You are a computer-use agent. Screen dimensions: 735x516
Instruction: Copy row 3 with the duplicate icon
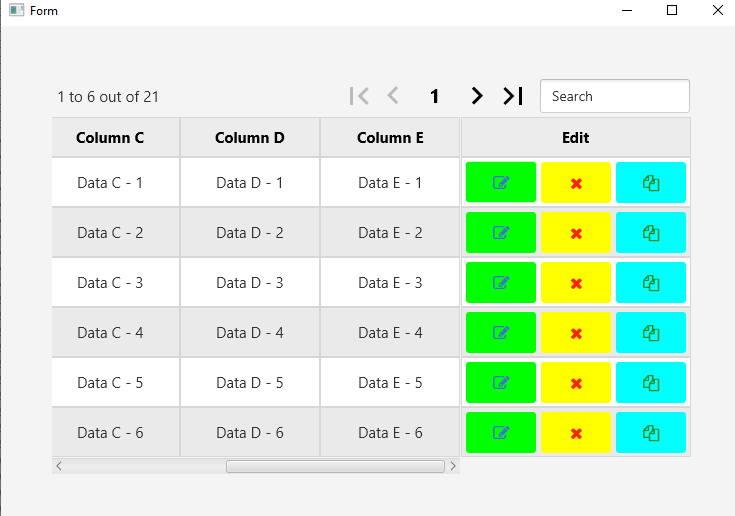click(651, 283)
